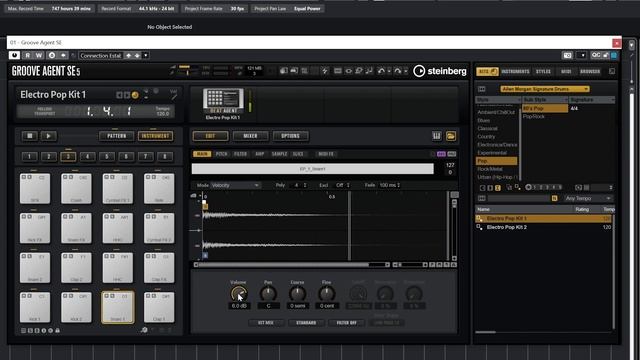Select the Amp edit tab
Image resolution: width=640 pixels, height=360 pixels.
coord(260,154)
